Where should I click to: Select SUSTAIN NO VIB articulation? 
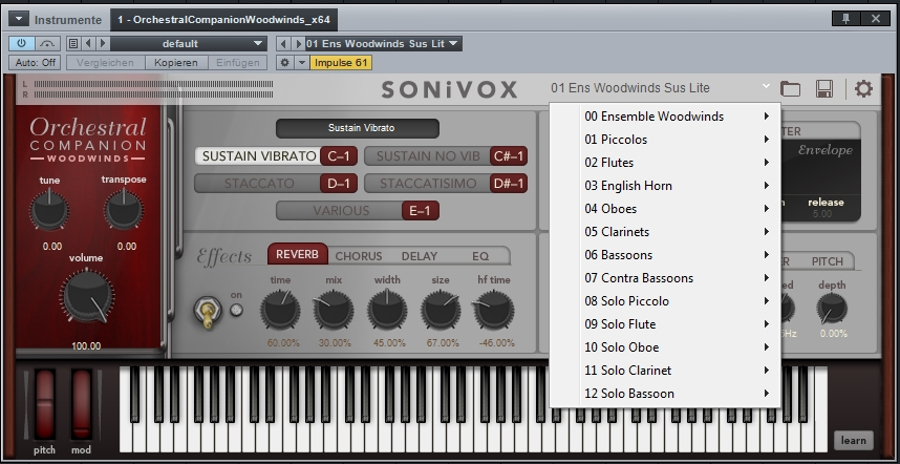[x=445, y=156]
